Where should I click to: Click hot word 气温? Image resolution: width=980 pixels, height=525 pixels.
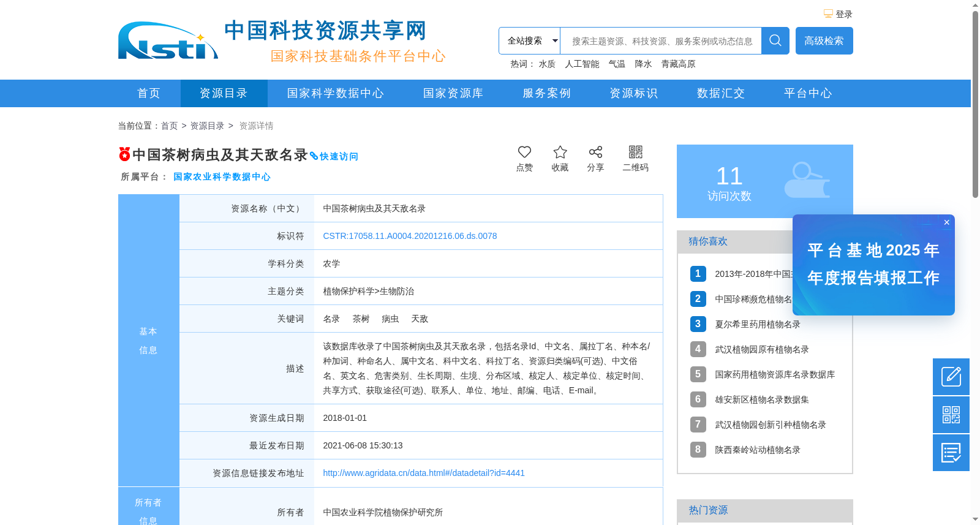tap(617, 64)
